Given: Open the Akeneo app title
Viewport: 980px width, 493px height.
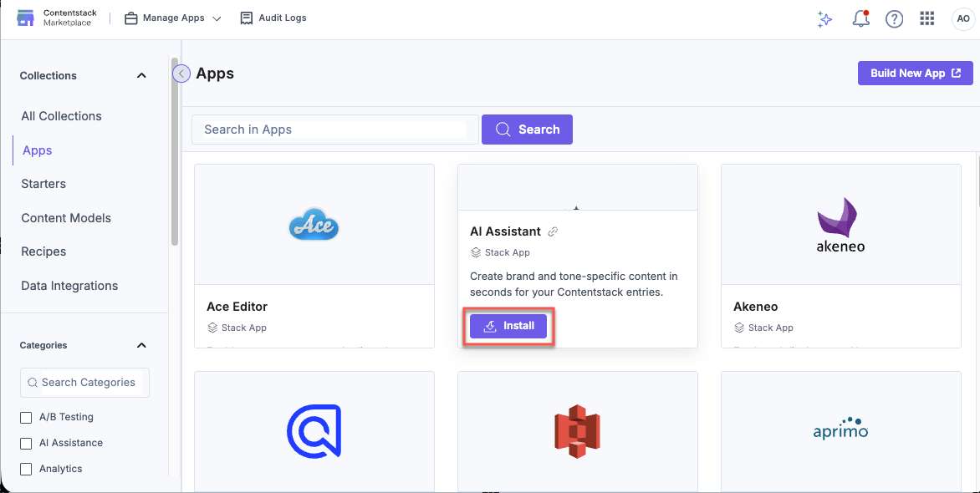Looking at the screenshot, I should [755, 307].
